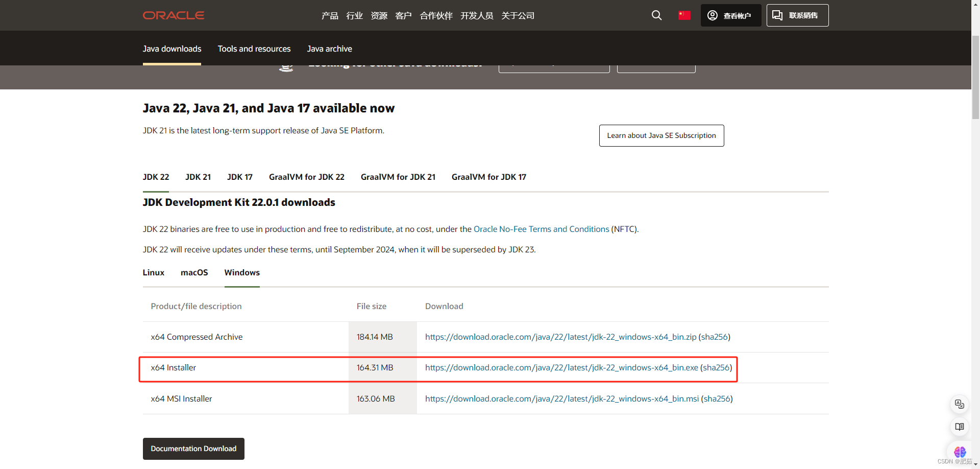Open the translate page floating icon
Viewport: 980px width, 469px height.
[x=960, y=404]
